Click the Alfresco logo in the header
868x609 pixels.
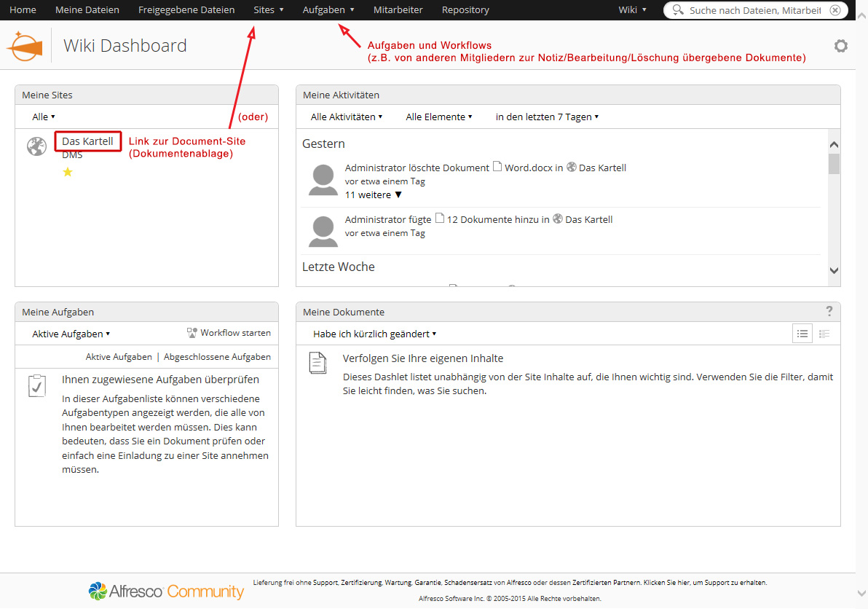coord(25,46)
